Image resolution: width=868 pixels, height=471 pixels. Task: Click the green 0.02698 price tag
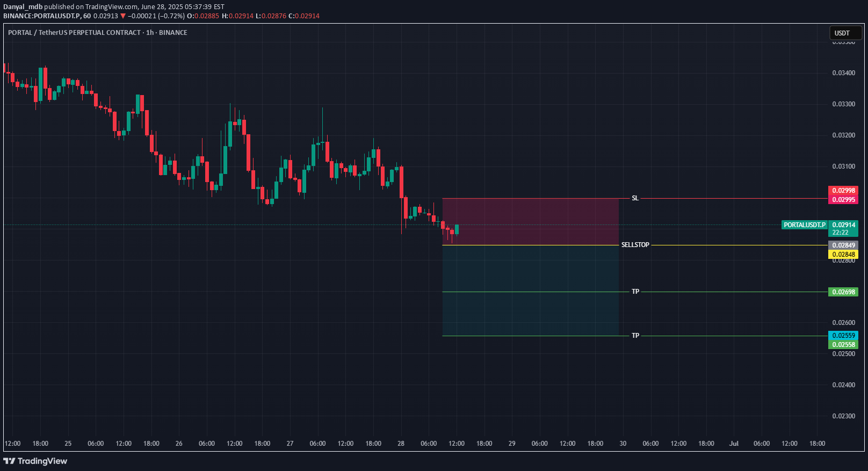(x=843, y=292)
